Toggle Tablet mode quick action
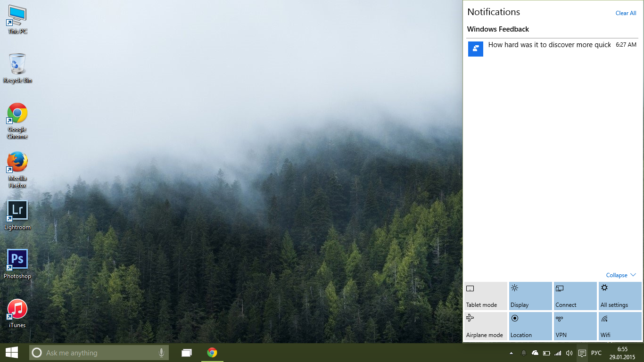Screen dimensions: 644x362 click(486, 296)
